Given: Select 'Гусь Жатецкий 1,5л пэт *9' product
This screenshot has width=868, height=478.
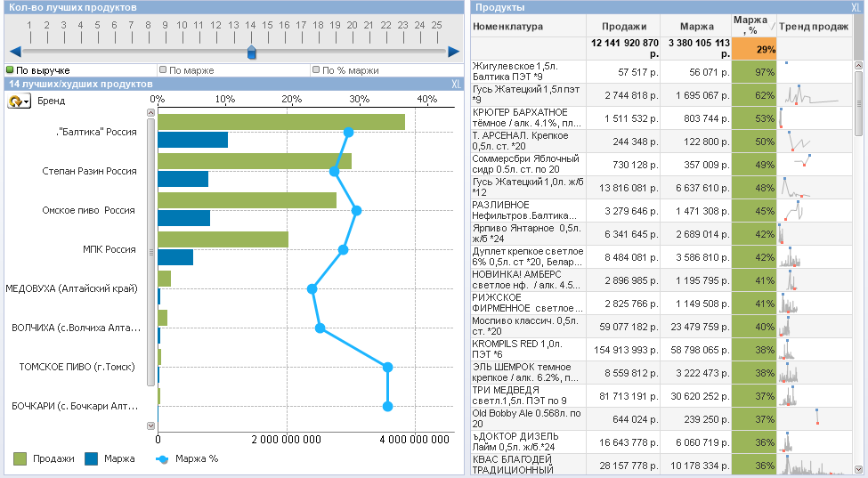Looking at the screenshot, I should pyautogui.click(x=528, y=94).
